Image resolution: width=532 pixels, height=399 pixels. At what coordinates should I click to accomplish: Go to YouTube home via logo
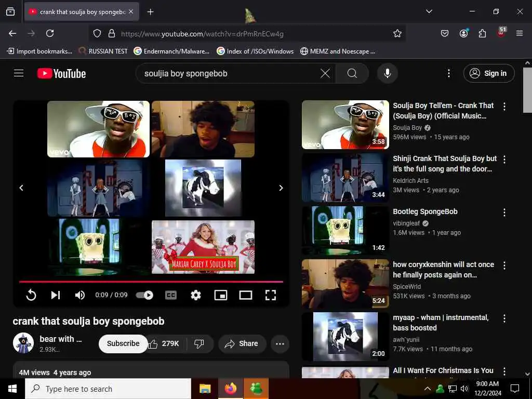click(61, 74)
